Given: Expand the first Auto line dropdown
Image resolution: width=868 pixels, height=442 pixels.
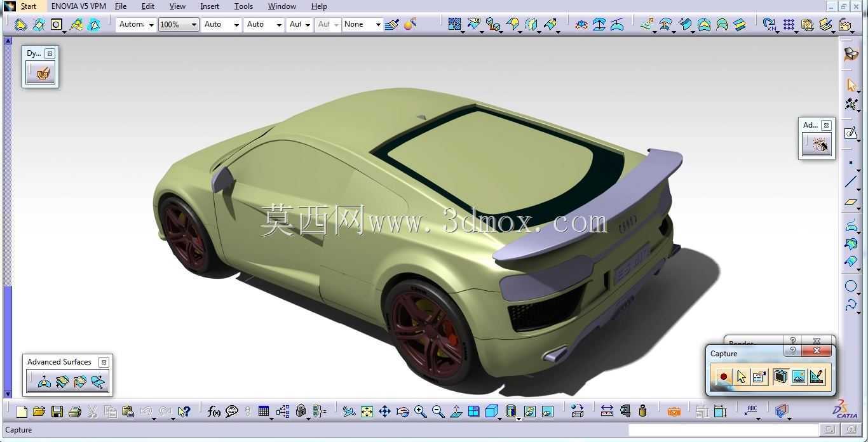Looking at the screenshot, I should pos(236,25).
